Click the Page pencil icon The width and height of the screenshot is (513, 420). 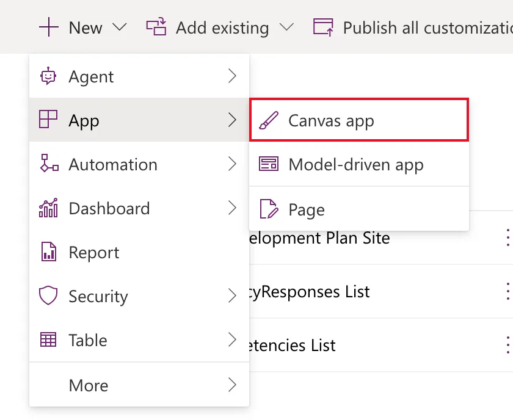coord(269,209)
